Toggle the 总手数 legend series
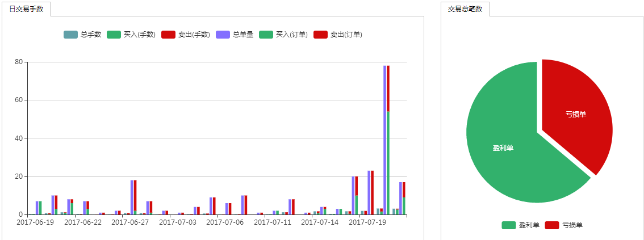Viewport: 644px width, 240px height. point(82,35)
